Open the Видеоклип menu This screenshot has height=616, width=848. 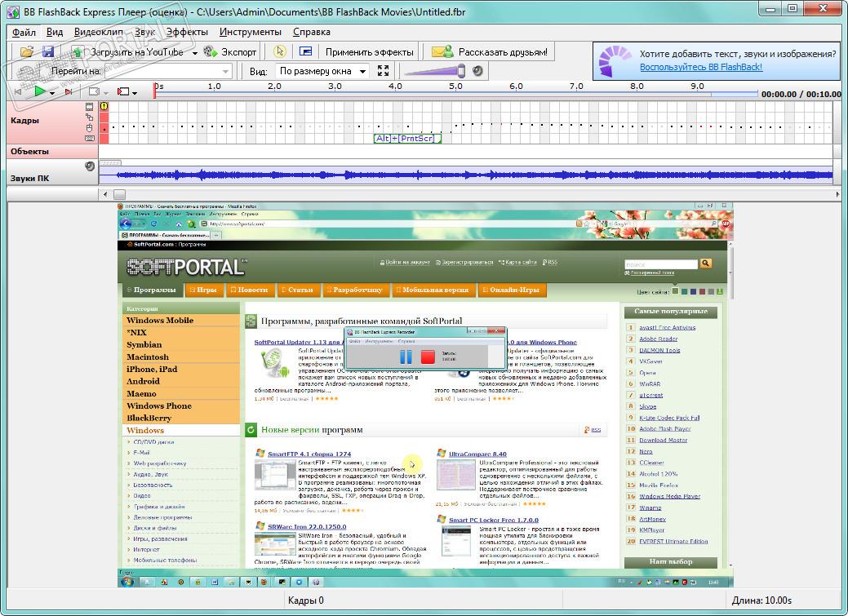pyautogui.click(x=99, y=32)
